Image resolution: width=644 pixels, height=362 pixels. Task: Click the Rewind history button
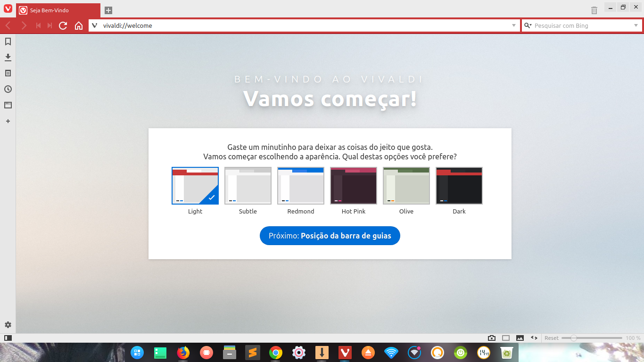coord(38,25)
